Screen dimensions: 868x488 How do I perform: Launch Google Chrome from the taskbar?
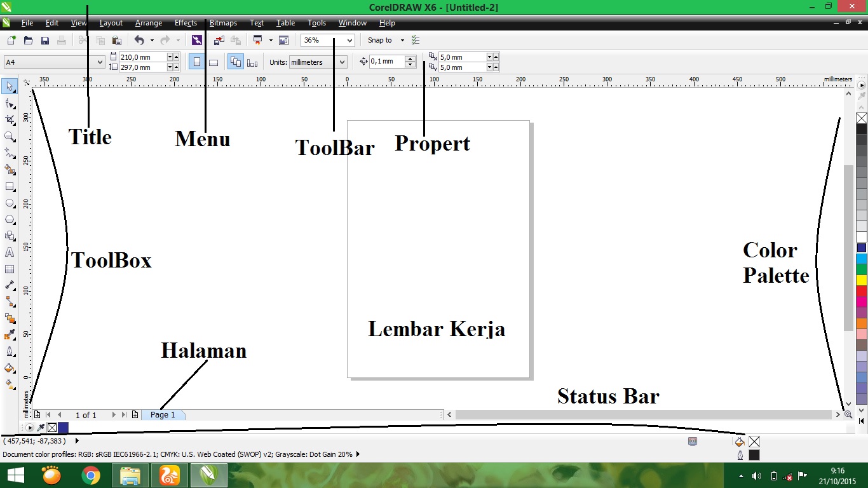(x=90, y=475)
